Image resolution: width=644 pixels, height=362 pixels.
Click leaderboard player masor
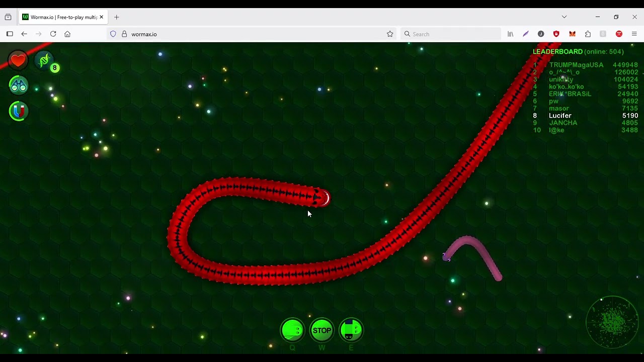pos(559,108)
